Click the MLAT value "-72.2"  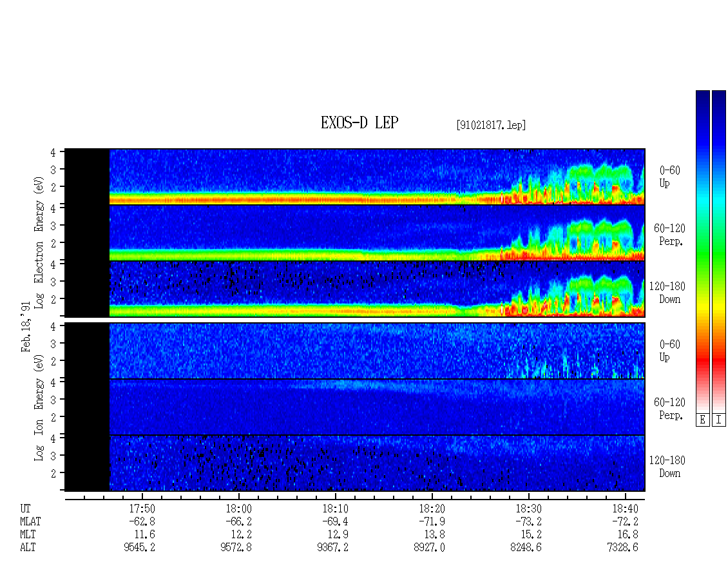click(x=626, y=521)
